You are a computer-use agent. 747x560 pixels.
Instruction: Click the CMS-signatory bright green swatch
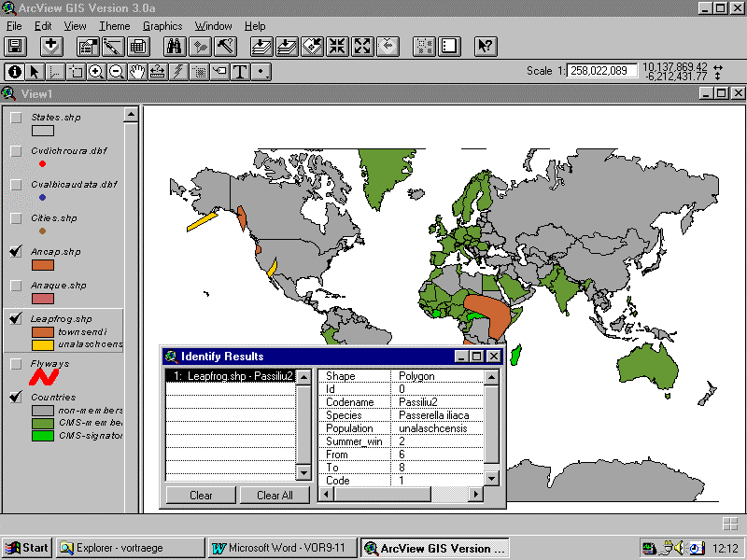click(x=42, y=436)
